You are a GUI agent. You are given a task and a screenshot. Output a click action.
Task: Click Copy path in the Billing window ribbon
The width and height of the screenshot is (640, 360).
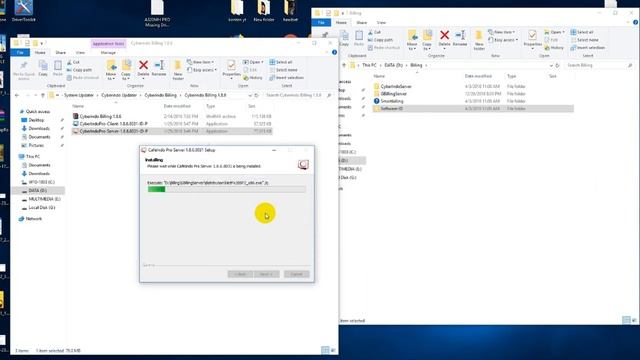(380, 40)
